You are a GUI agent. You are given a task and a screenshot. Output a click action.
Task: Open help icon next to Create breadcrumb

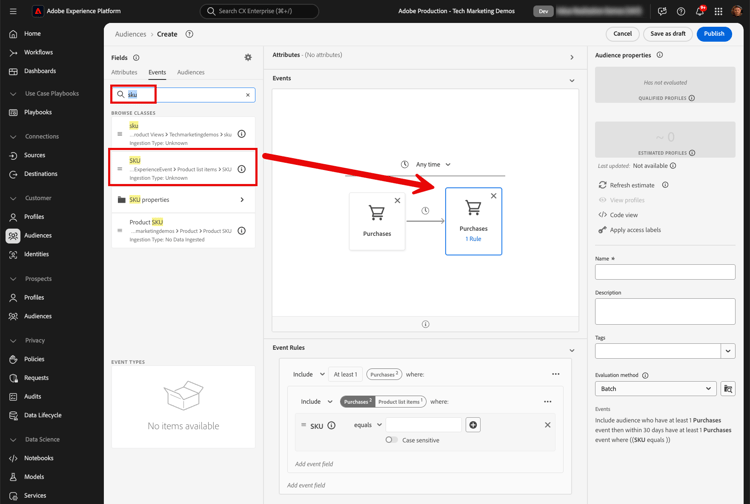pyautogui.click(x=189, y=34)
